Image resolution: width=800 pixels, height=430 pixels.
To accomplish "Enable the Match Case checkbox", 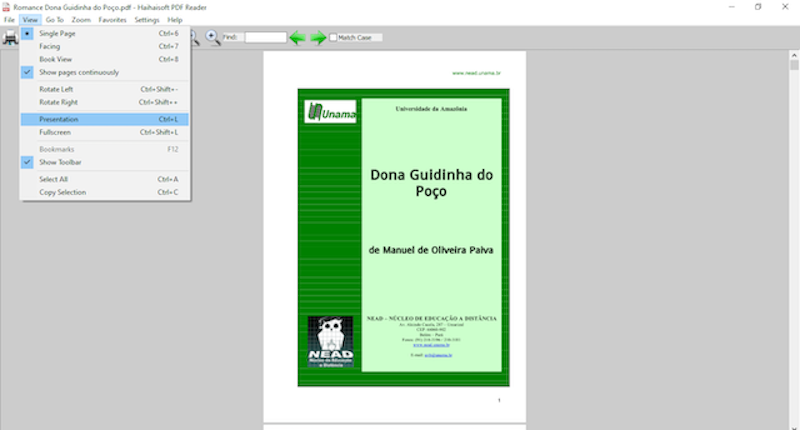I will coord(333,38).
